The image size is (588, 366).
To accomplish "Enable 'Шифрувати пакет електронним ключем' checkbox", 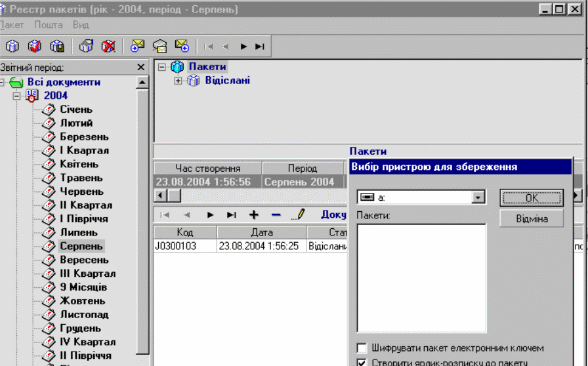I will point(361,348).
